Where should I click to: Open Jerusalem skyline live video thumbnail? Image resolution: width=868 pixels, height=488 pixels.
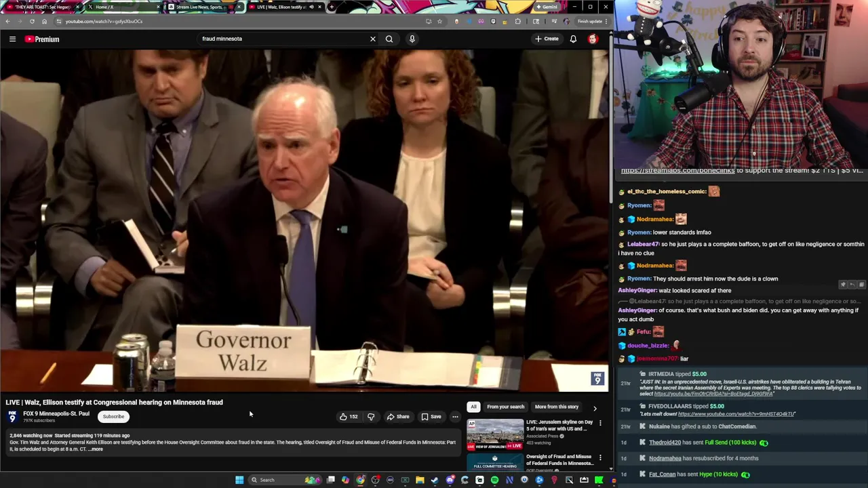tap(495, 434)
